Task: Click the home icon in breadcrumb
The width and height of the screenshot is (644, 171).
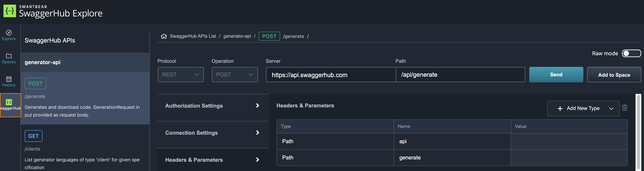Action: (164, 36)
